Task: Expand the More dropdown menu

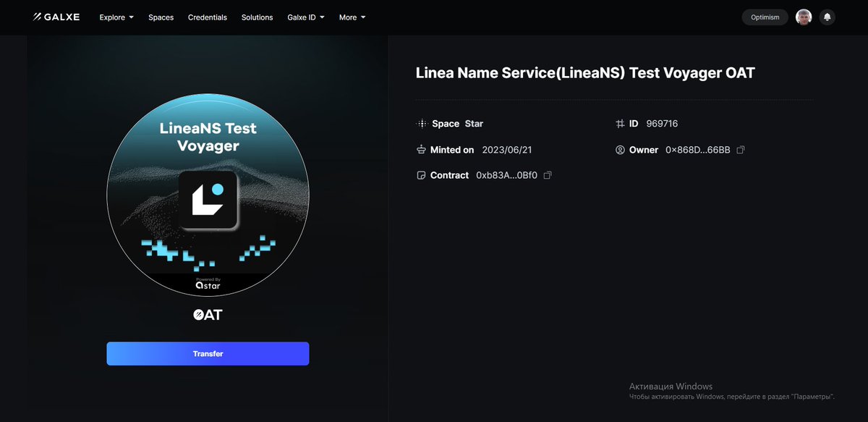Action: pos(352,17)
